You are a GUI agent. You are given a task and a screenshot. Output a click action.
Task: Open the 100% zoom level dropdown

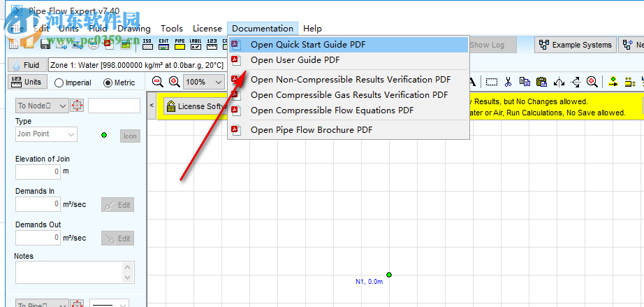coord(204,82)
